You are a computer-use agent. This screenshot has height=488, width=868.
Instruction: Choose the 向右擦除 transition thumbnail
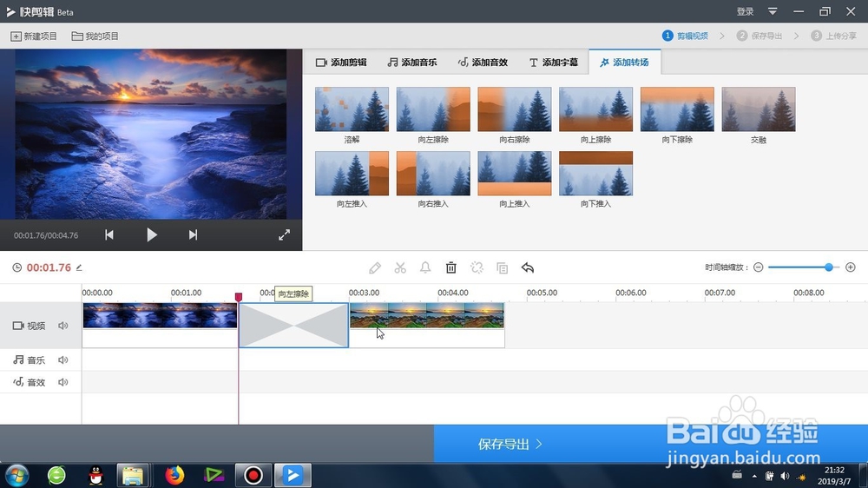515,109
